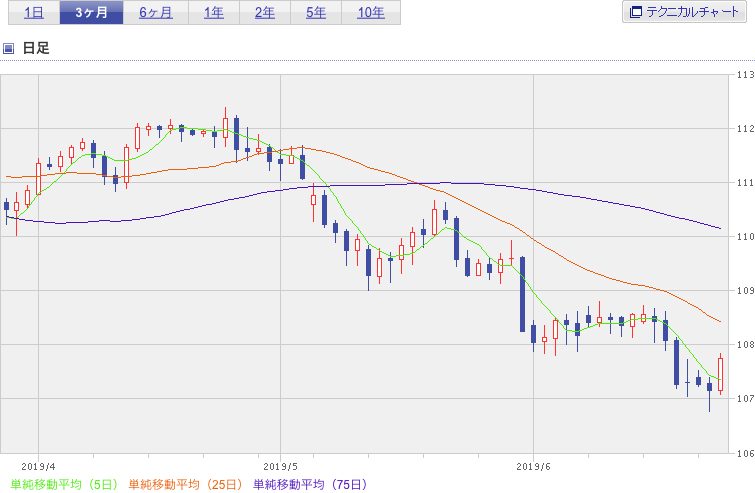The width and height of the screenshot is (755, 493).
Task: Click the 112 price axis label
Action: [745, 129]
